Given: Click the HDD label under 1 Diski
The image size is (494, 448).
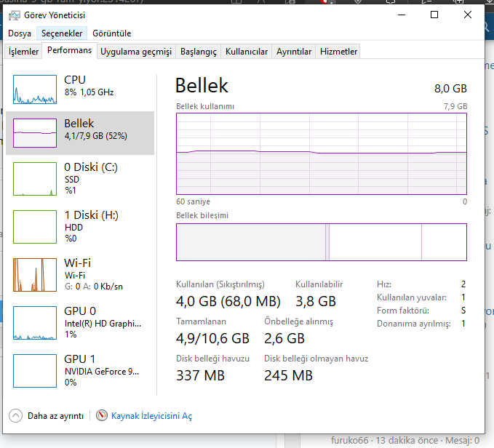Looking at the screenshot, I should tap(73, 228).
